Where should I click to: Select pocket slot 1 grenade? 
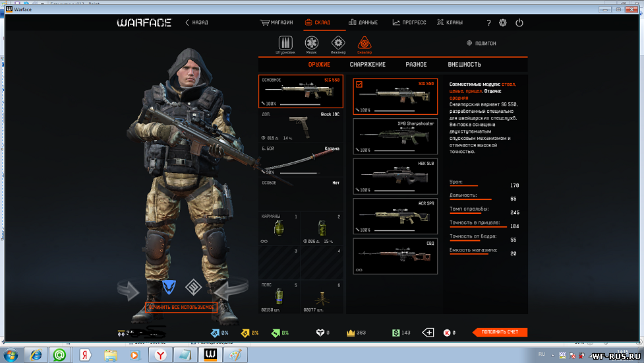tap(279, 228)
